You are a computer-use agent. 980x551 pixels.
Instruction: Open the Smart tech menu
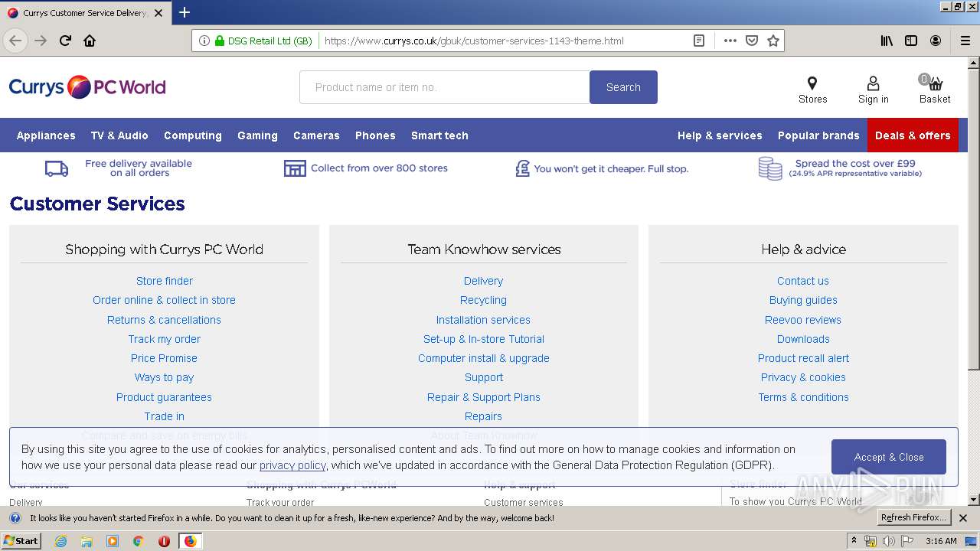(439, 135)
